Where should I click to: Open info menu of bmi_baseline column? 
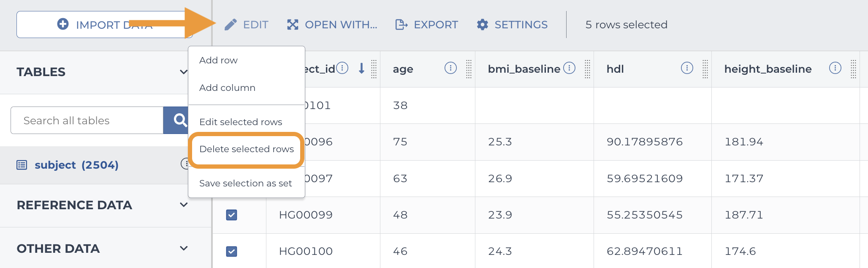click(569, 68)
